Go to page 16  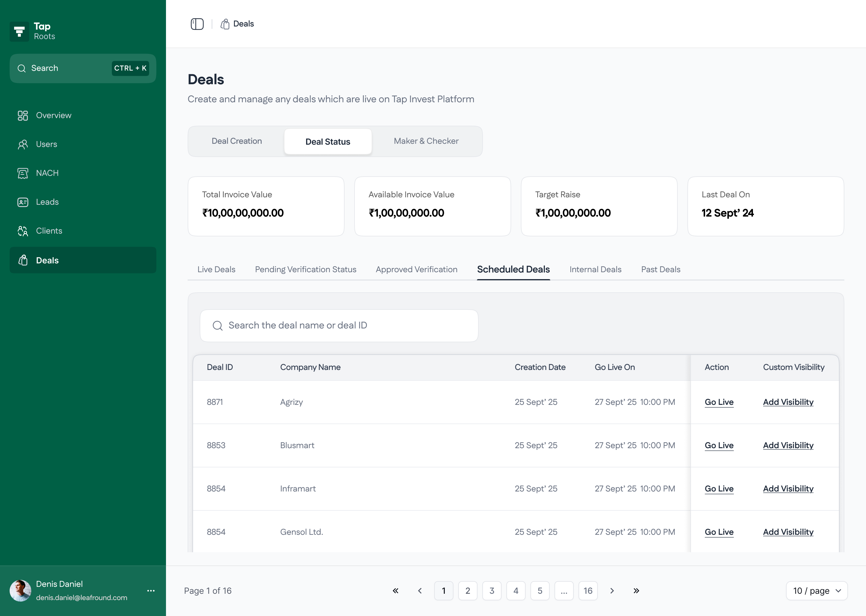[588, 591]
